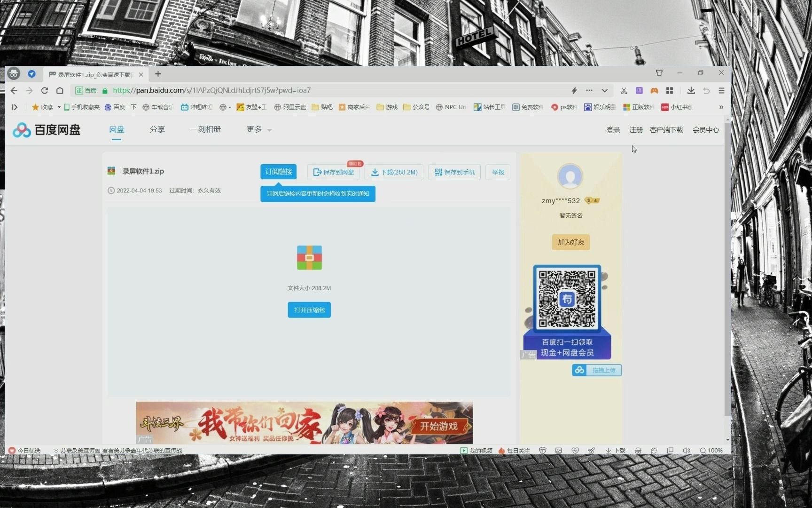Switch to the 网盘 tab
This screenshot has height=508, width=812.
pyautogui.click(x=117, y=129)
